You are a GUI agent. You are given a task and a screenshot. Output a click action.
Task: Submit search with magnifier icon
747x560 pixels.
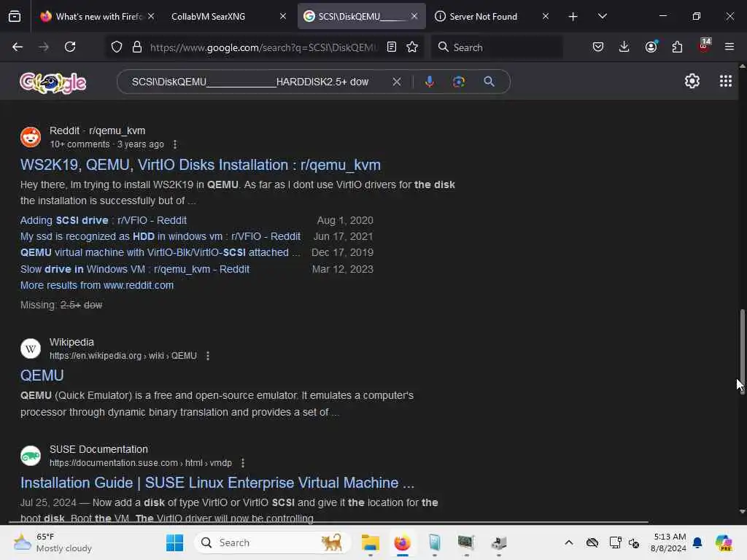click(x=489, y=82)
